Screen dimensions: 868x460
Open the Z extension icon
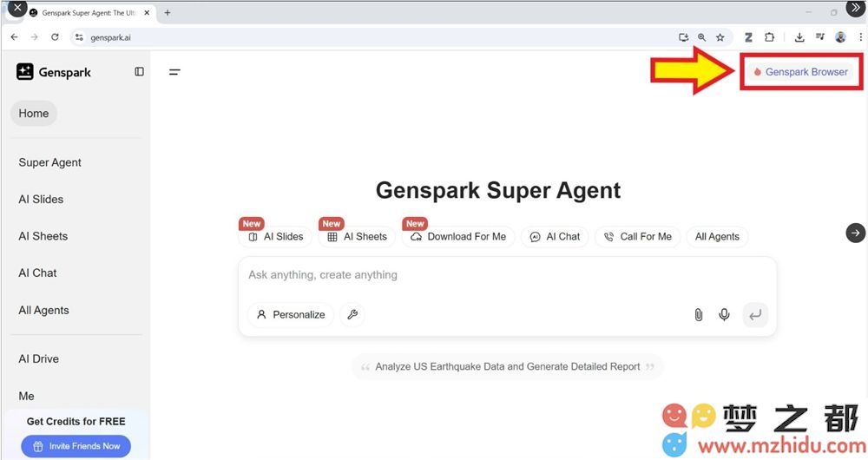748,37
